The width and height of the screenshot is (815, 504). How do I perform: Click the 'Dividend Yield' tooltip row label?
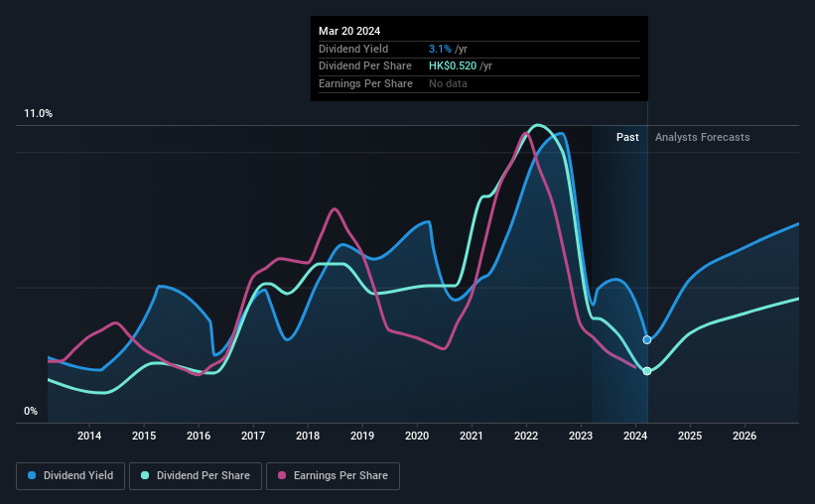353,49
